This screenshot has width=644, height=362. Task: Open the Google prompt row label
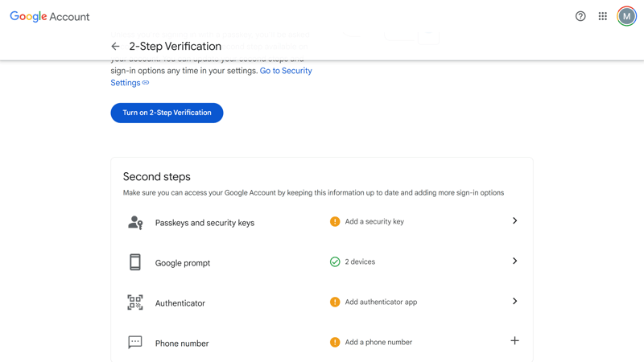pyautogui.click(x=183, y=263)
